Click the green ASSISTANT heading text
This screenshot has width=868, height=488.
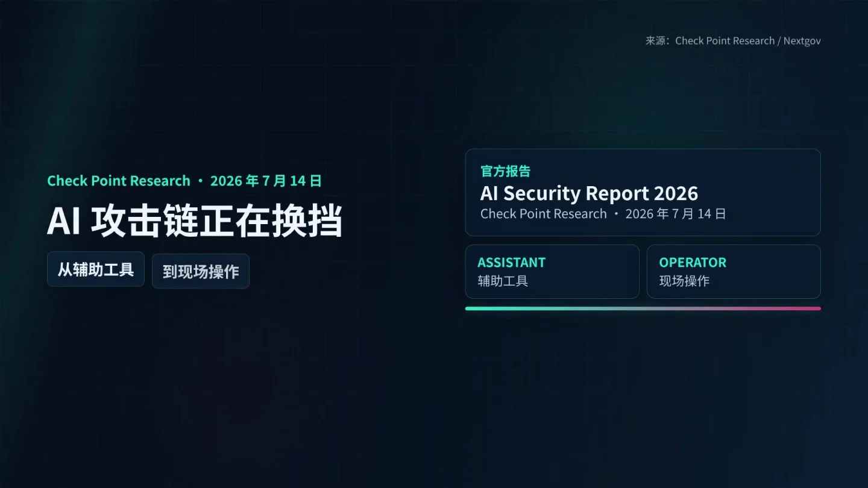pos(511,263)
